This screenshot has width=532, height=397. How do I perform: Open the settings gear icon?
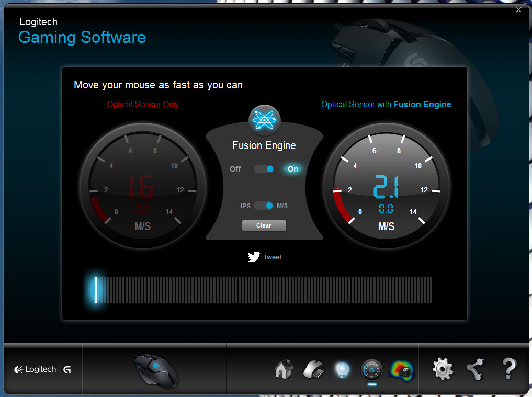pos(443,369)
